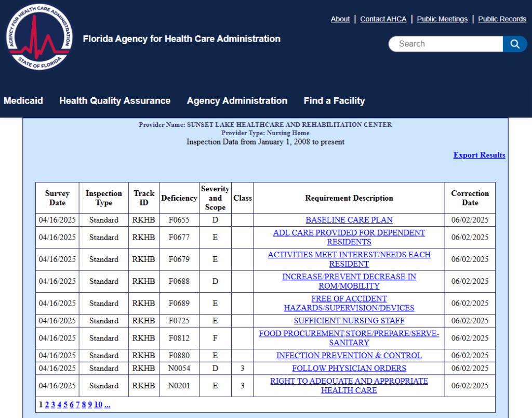Open the BASELINE CARE PLAN deficiency details
Viewport: 532px width, 418px height.
[x=349, y=220]
